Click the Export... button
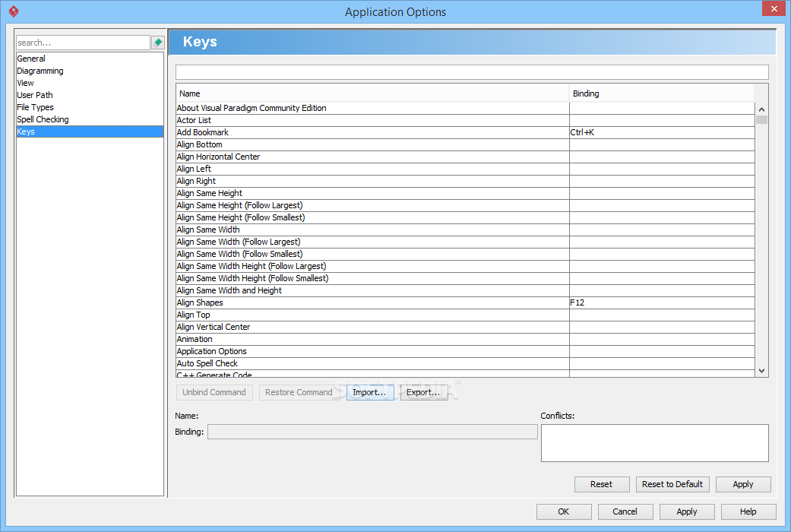791x532 pixels. point(424,392)
